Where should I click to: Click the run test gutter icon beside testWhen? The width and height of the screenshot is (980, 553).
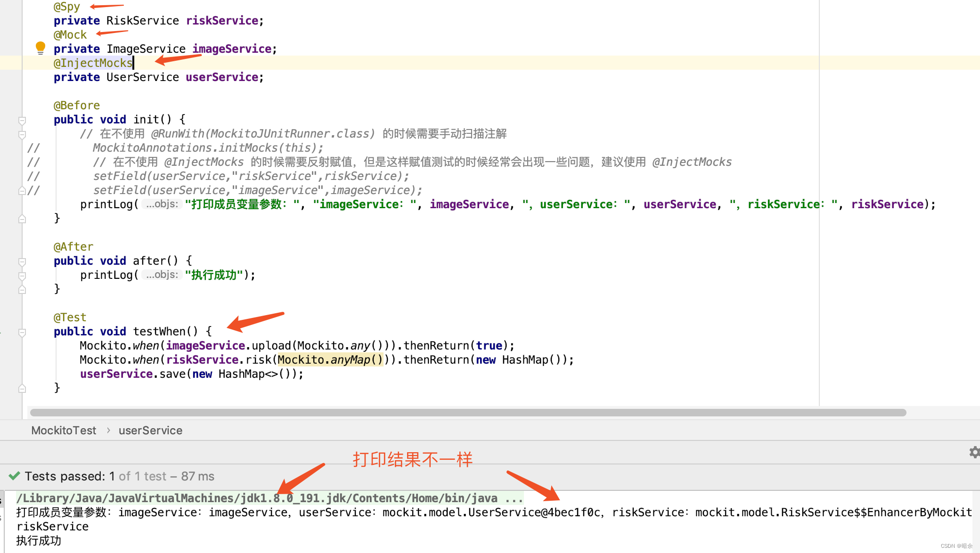point(1,332)
